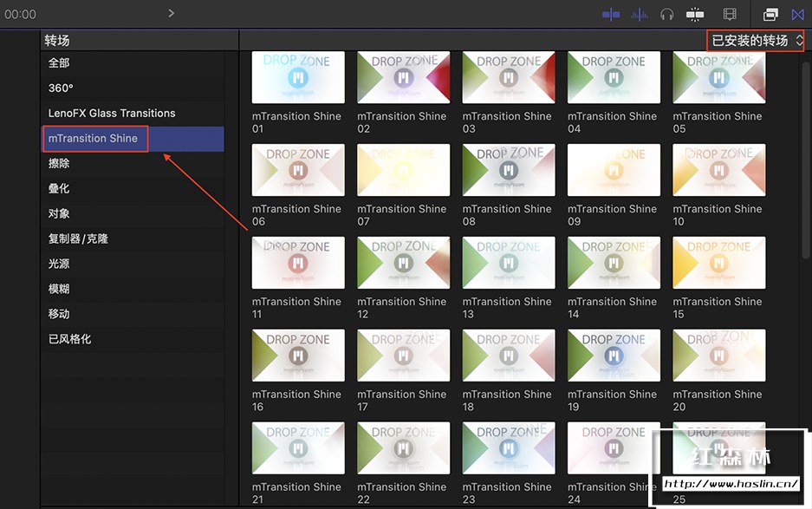Select mTransition Shine 05 thumbnail
Image resolution: width=812 pixels, height=509 pixels.
click(x=718, y=77)
